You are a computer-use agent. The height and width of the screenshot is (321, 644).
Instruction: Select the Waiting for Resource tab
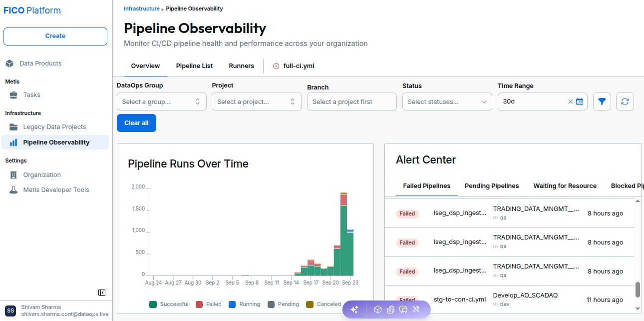pos(565,186)
